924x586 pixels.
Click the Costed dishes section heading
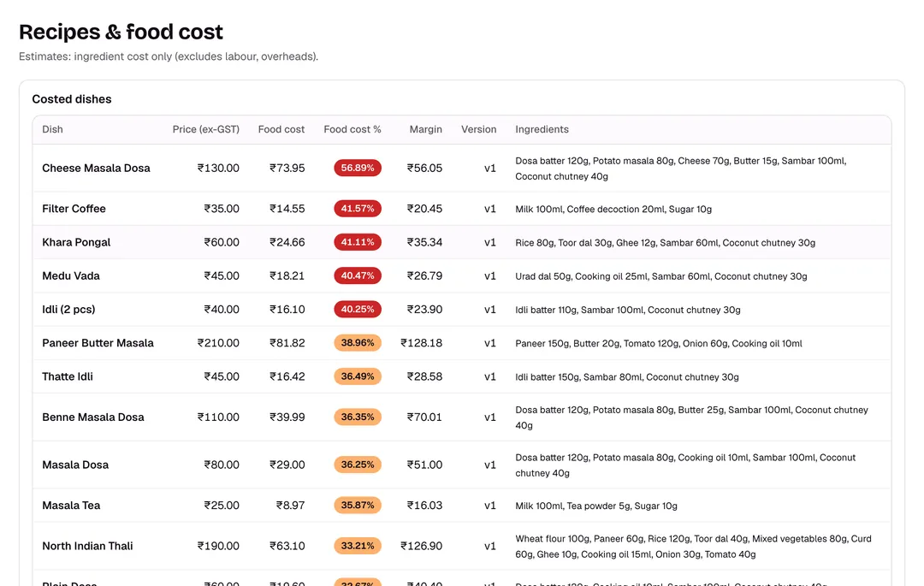72,99
